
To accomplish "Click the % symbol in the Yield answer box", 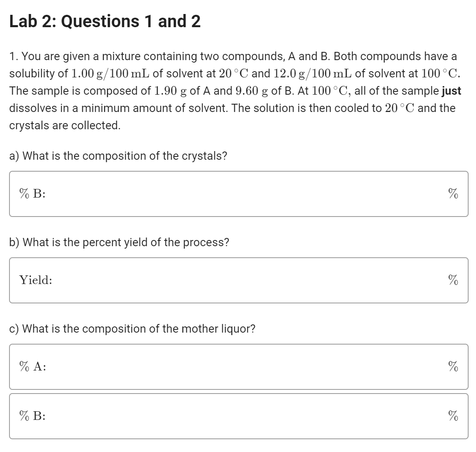I will click(x=452, y=280).
